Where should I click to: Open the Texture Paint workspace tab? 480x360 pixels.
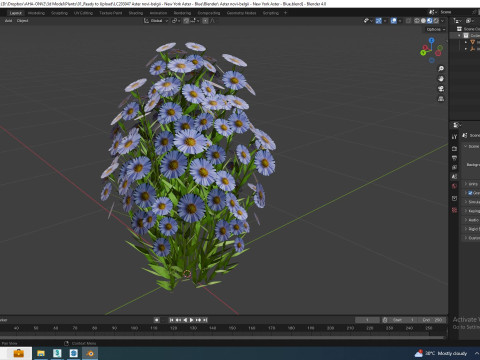tap(111, 13)
